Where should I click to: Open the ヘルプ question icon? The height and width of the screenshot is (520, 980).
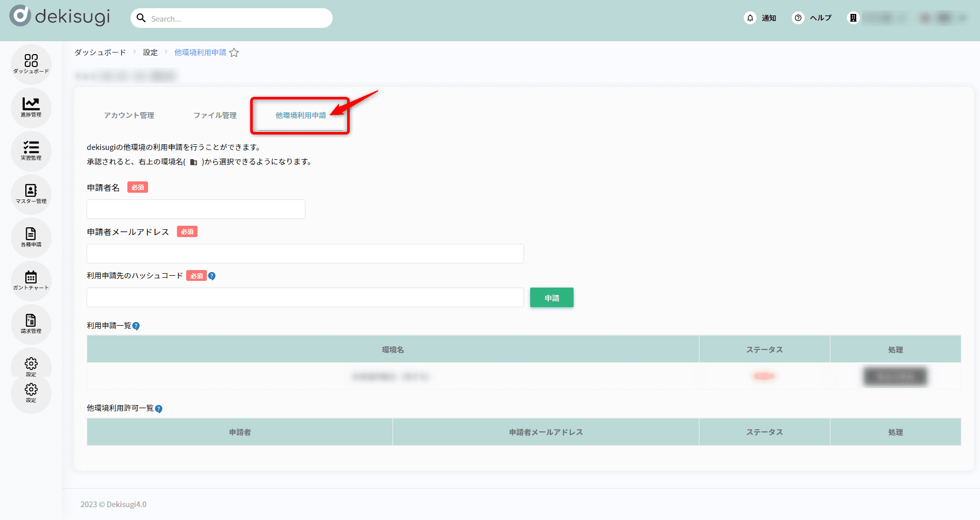click(x=798, y=18)
